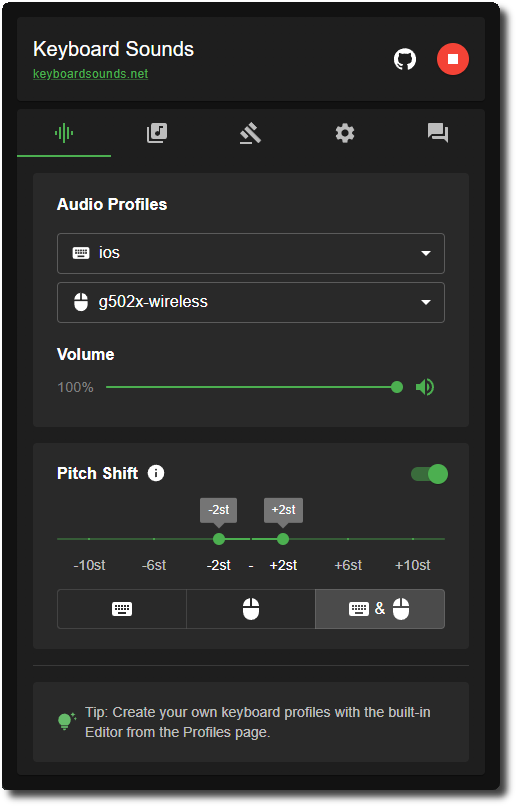Viewport: 516px width, 806px height.
Task: Click the +10st pitch scale label
Action: coord(413,565)
